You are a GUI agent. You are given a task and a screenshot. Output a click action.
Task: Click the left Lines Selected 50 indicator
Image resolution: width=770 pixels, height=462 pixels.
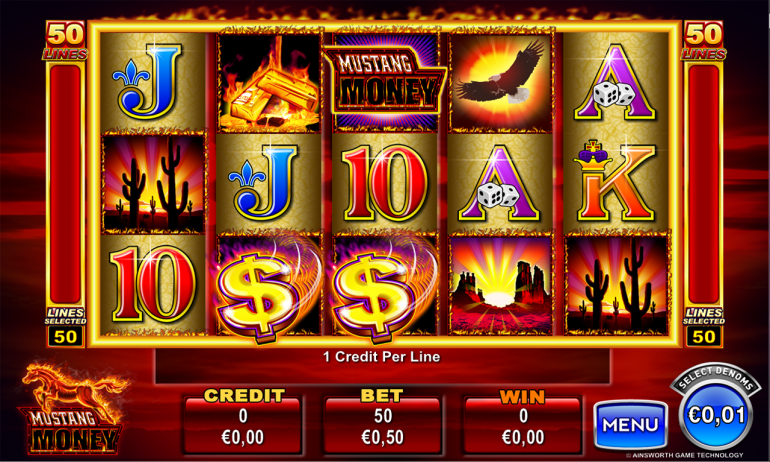coord(65,327)
